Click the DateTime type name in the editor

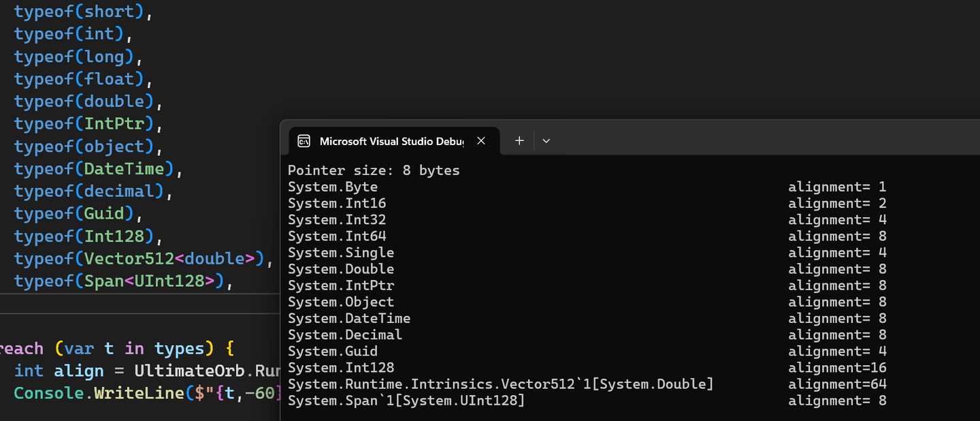coord(124,169)
